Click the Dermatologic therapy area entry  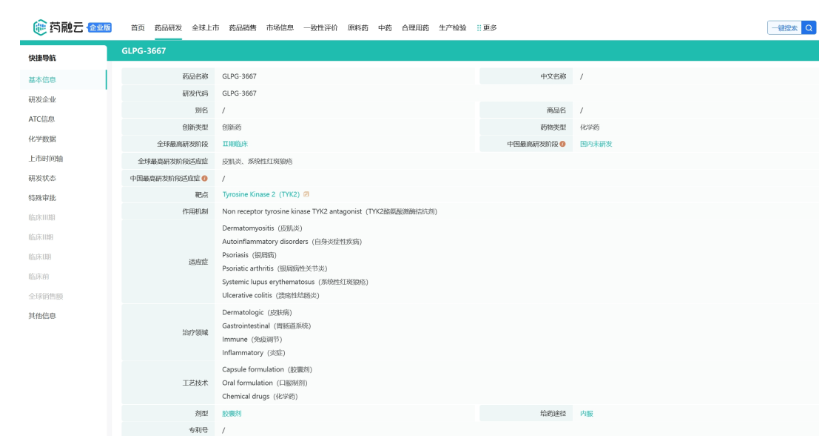[257, 312]
